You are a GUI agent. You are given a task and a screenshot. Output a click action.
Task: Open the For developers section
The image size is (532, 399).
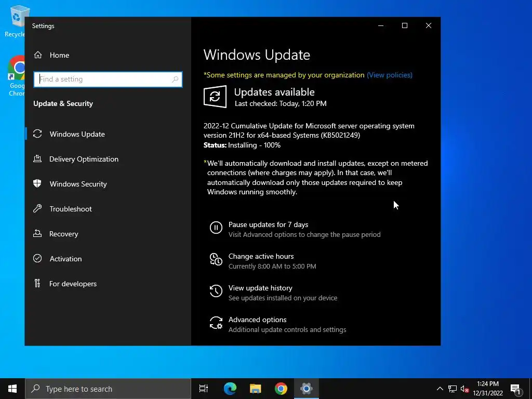73,284
